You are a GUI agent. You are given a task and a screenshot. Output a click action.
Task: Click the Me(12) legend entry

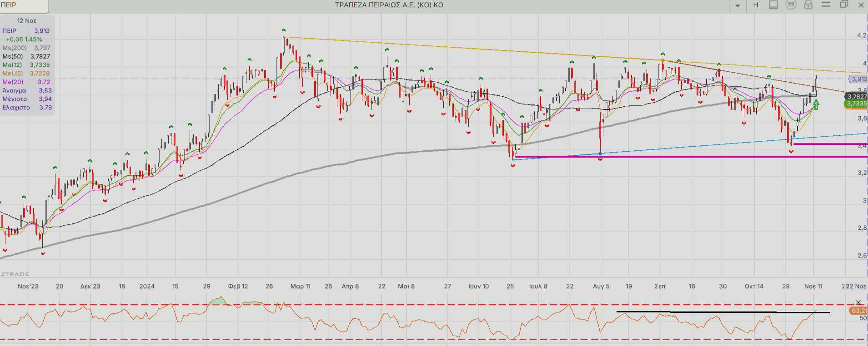(26, 65)
